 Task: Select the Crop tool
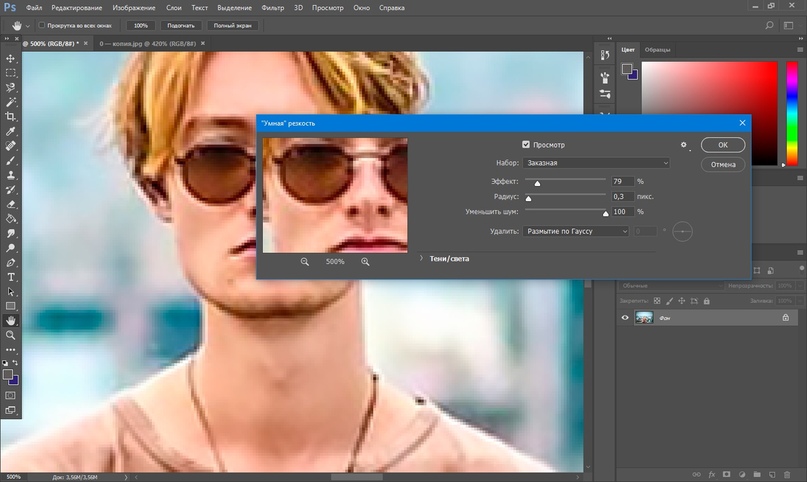pos(10,117)
